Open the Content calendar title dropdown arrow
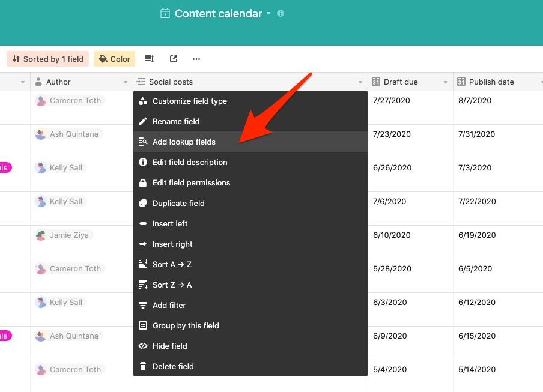 click(268, 14)
